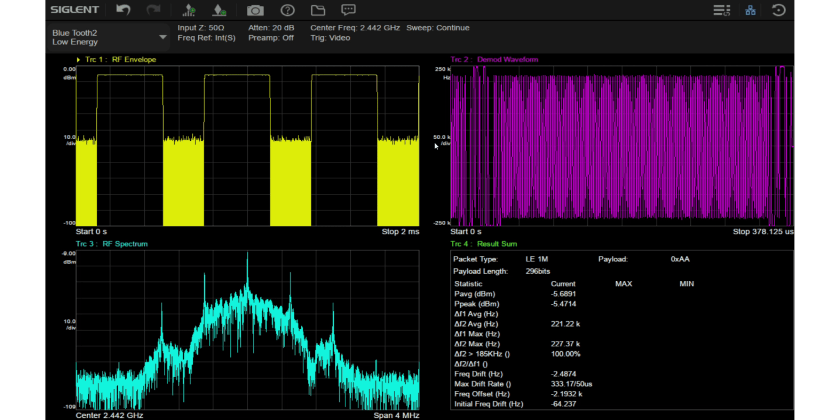The width and height of the screenshot is (840, 420).
Task: Click the Statistic column header
Action: coord(468,284)
